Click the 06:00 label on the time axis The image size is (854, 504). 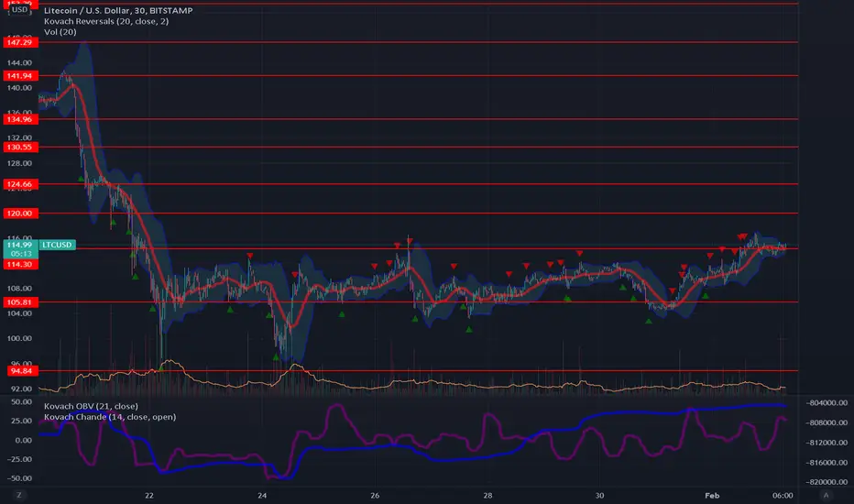pos(783,495)
